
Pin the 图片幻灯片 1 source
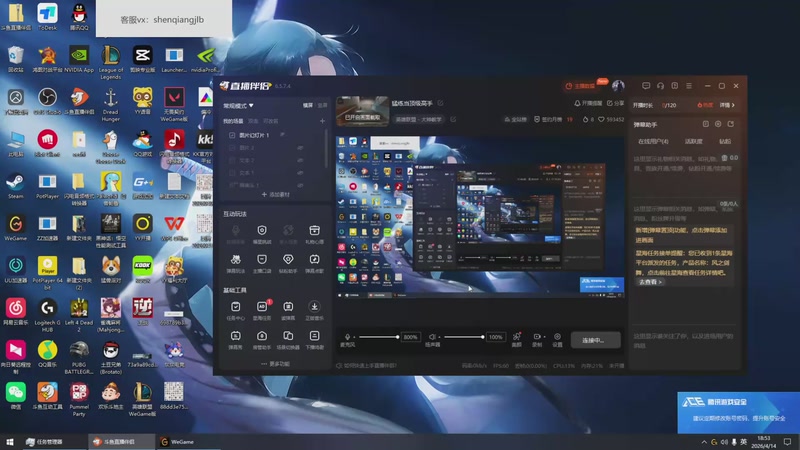coord(282,135)
